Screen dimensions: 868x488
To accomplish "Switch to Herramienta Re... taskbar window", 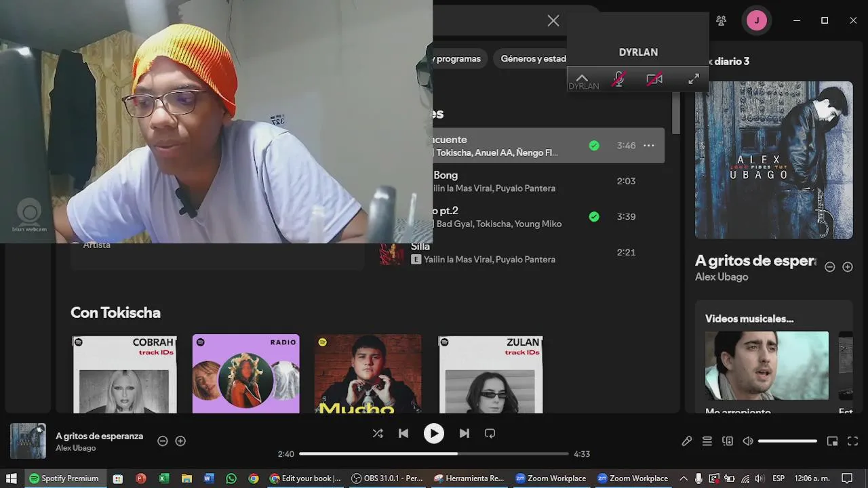I will point(469,479).
